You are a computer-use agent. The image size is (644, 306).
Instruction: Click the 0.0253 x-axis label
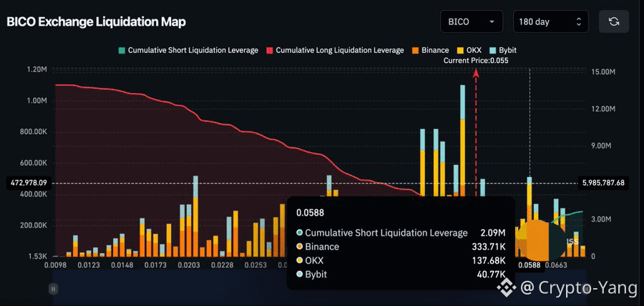click(258, 265)
